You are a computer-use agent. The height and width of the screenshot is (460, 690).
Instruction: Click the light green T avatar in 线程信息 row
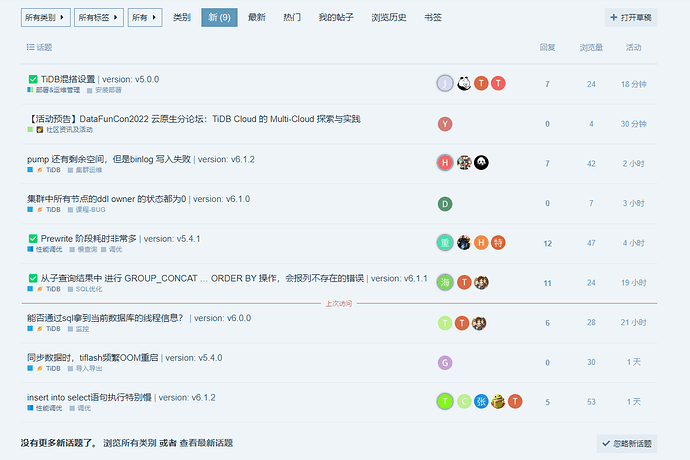coord(445,323)
